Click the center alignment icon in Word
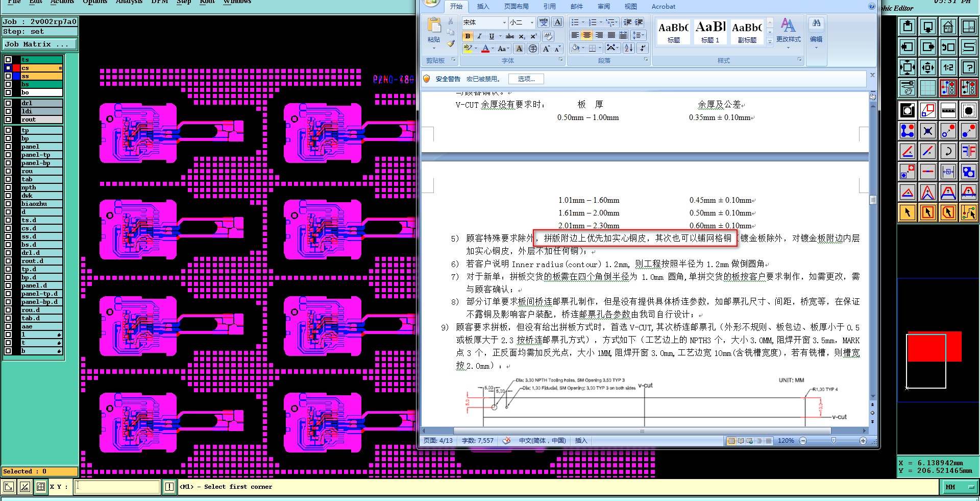The width and height of the screenshot is (980, 501). click(x=587, y=35)
